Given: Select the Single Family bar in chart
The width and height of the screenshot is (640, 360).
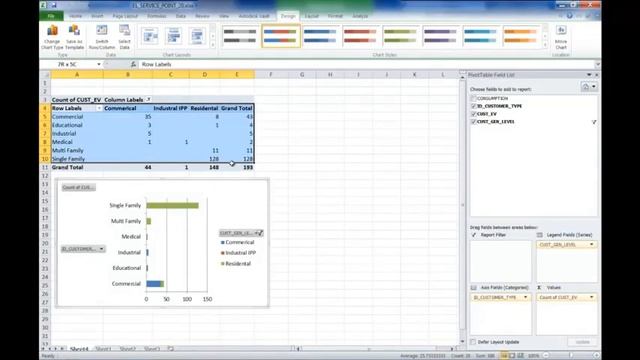Looking at the screenshot, I should pyautogui.click(x=172, y=205).
